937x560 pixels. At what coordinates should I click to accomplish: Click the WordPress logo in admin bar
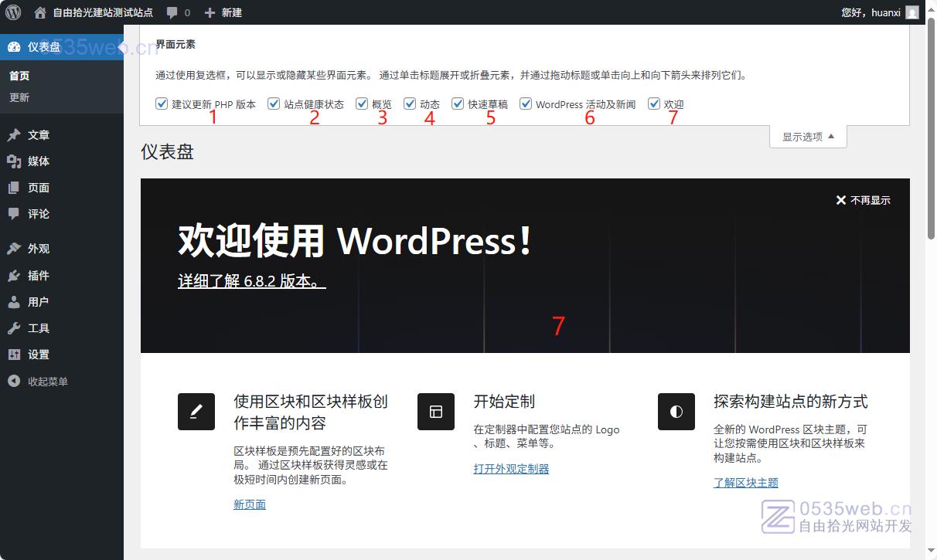pyautogui.click(x=13, y=12)
